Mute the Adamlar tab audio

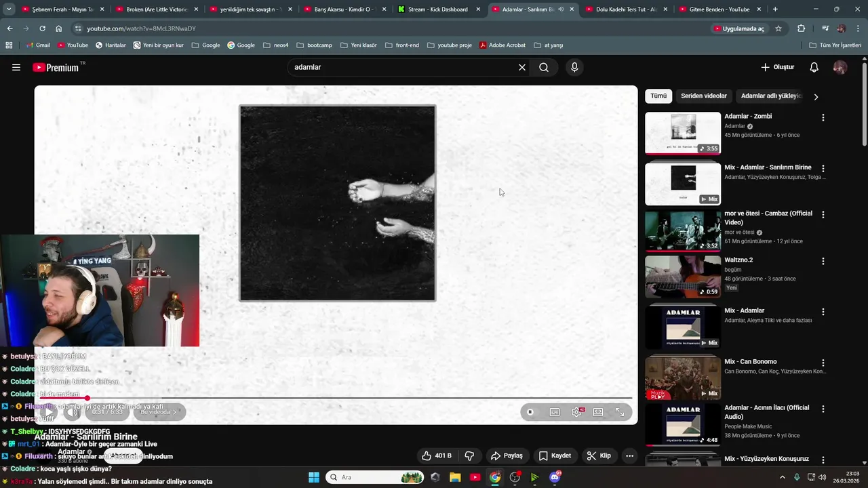point(560,9)
